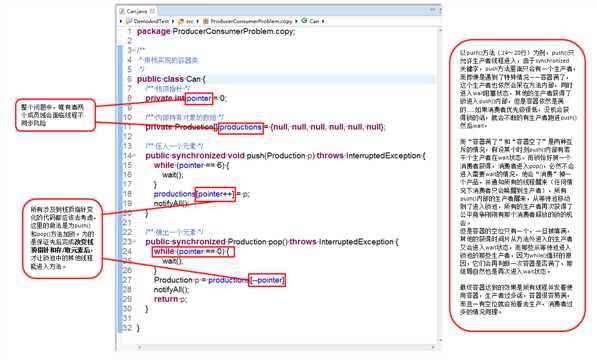The width and height of the screenshot is (597, 360).
Task: Click the package icon in breadcrumb
Action: (206, 21)
